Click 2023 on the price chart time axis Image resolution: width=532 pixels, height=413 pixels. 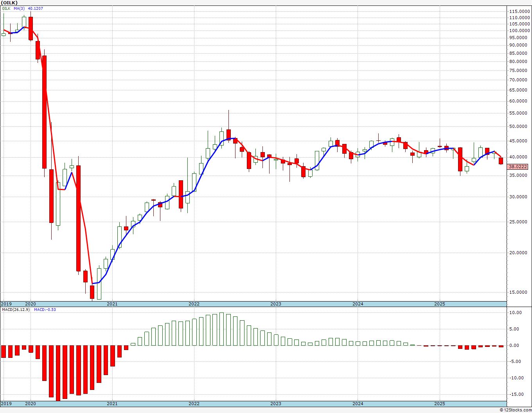pyautogui.click(x=276, y=304)
